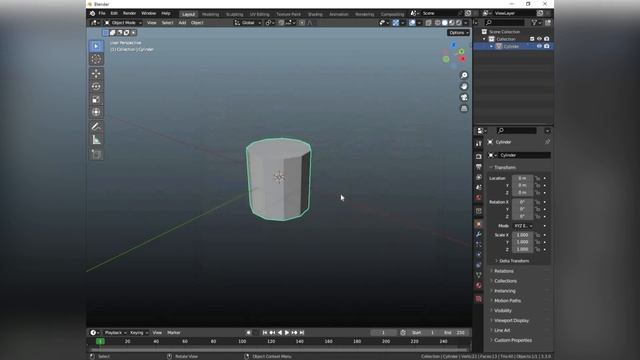Select the Add Cube tool

[x=96, y=154]
